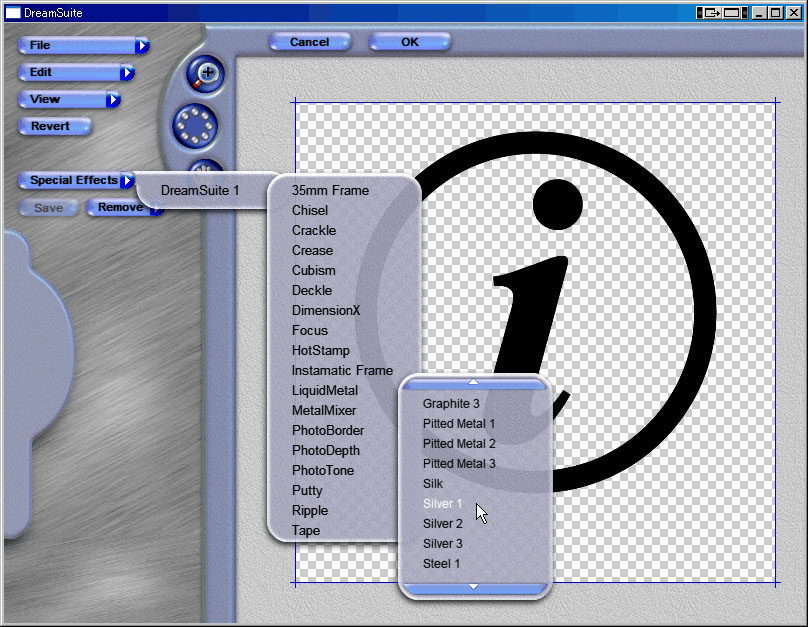The height and width of the screenshot is (627, 808).
Task: Expand the Edit menu arrow
Action: pos(127,73)
